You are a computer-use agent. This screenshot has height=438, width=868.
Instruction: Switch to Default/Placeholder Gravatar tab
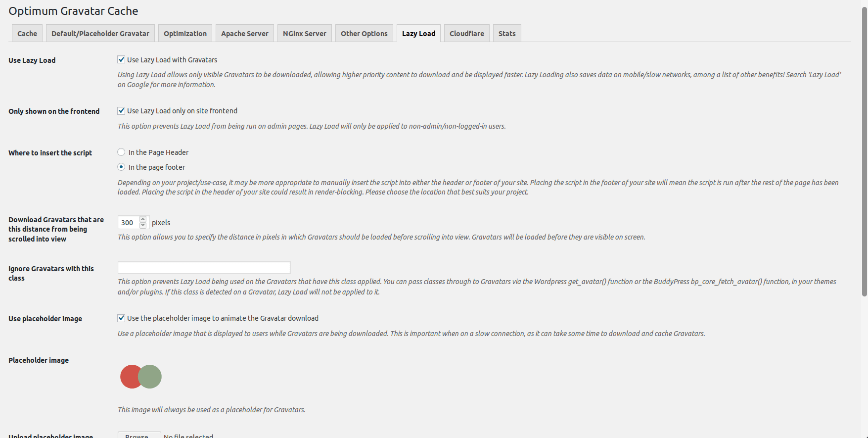point(100,33)
